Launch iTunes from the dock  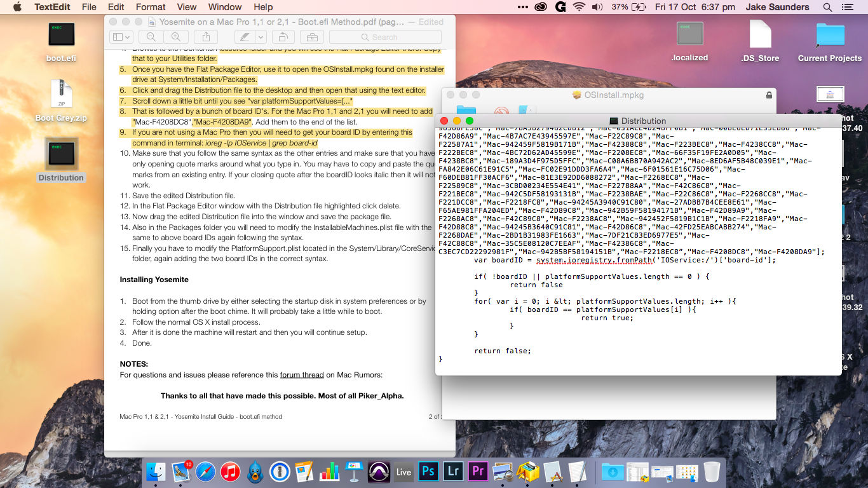(230, 471)
